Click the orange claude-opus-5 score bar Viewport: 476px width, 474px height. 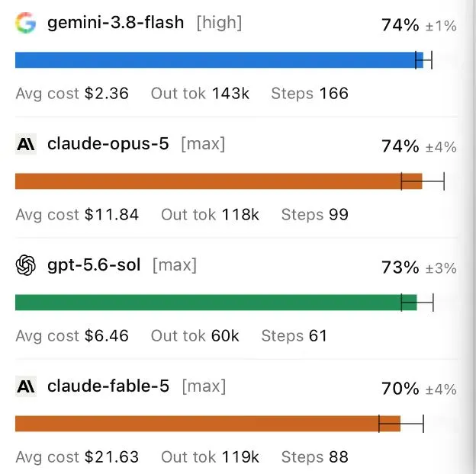click(219, 181)
